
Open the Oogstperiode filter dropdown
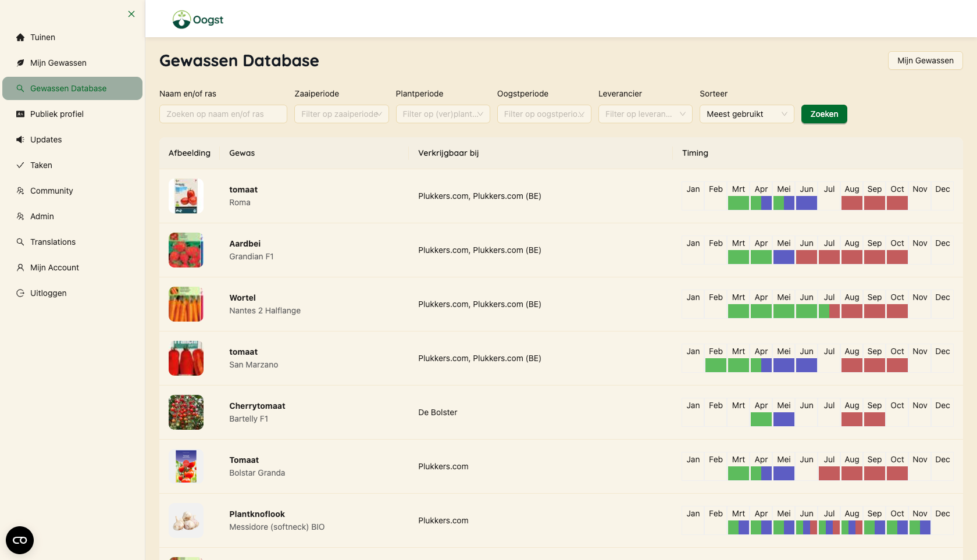tap(544, 114)
